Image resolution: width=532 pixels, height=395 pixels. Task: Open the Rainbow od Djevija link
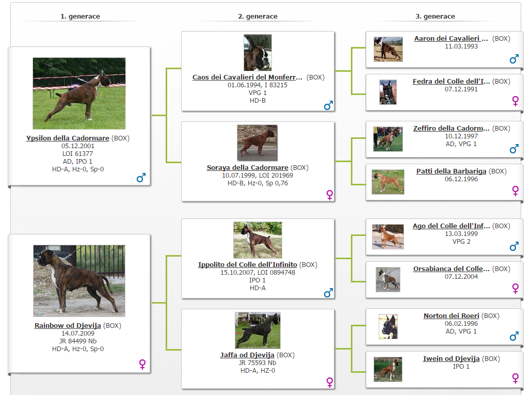tap(68, 326)
